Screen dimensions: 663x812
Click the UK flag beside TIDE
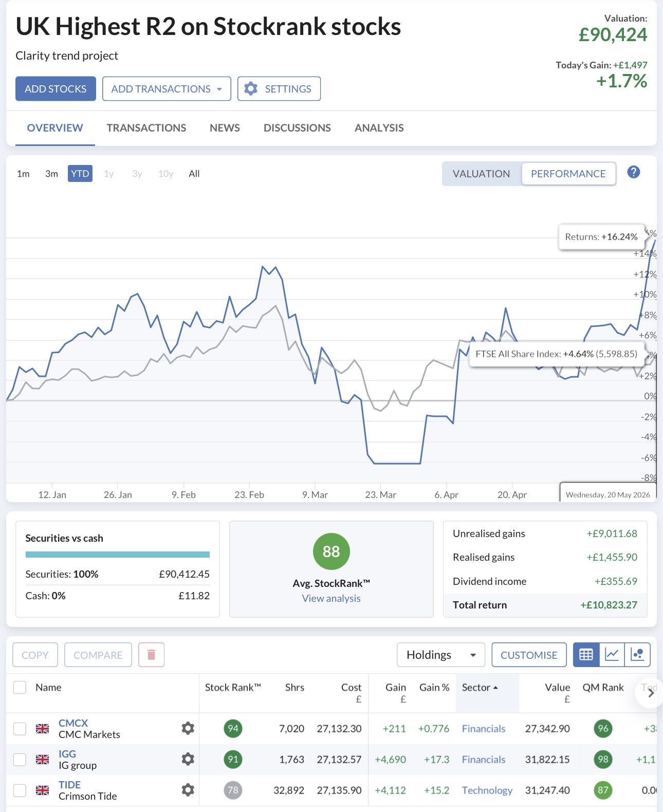point(42,790)
